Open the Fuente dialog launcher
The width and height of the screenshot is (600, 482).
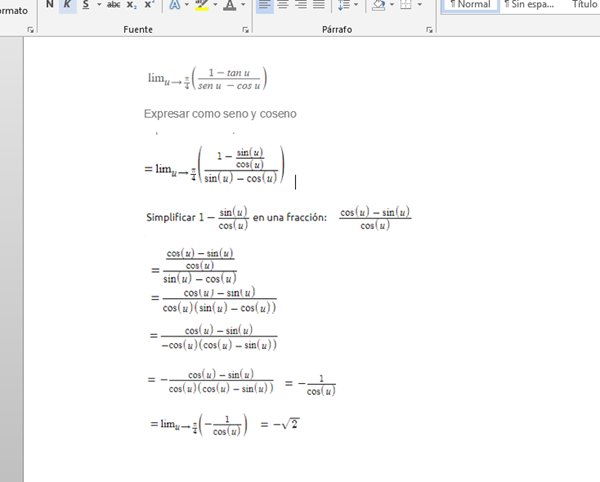tap(246, 30)
